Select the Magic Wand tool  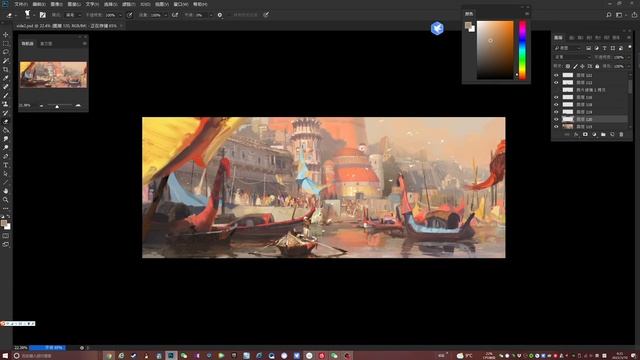click(6, 60)
